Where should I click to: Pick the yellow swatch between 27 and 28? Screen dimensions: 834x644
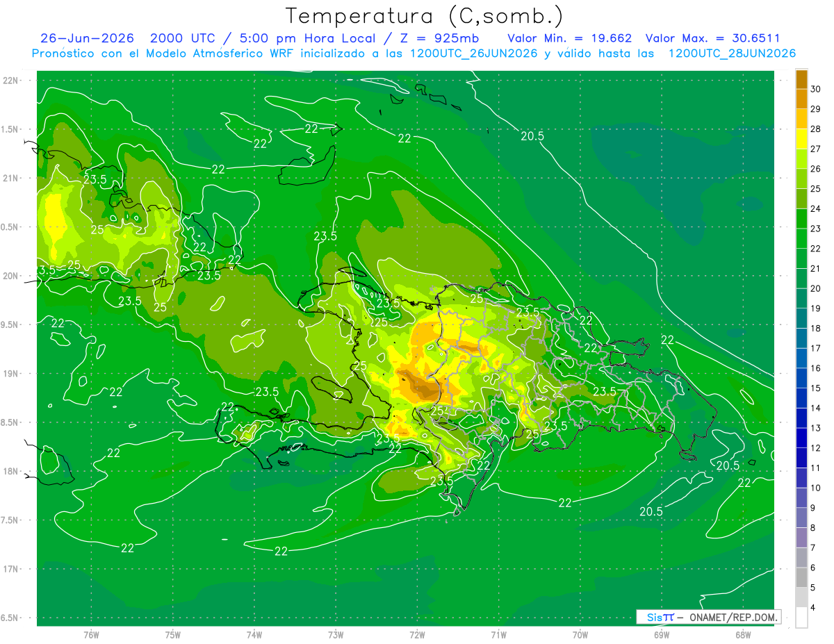click(801, 139)
